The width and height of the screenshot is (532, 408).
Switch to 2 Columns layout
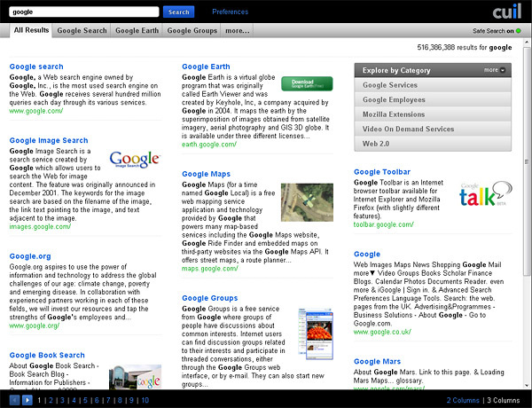point(463,400)
